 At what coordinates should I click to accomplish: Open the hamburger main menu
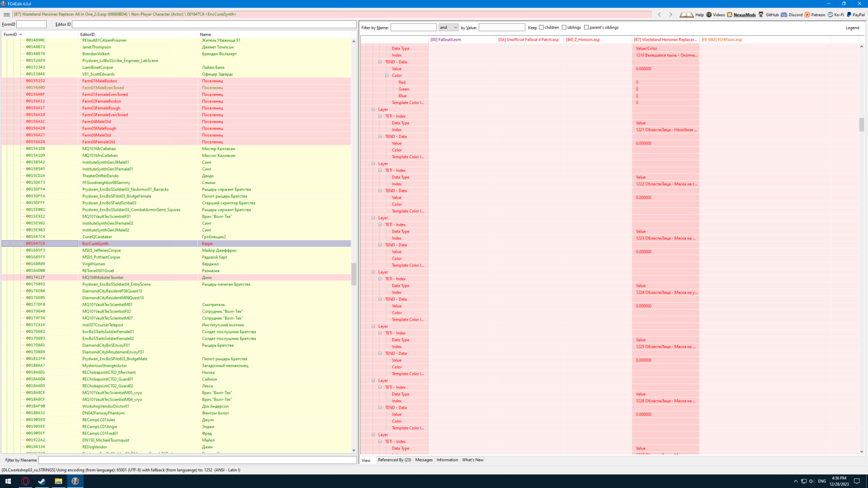click(x=6, y=14)
